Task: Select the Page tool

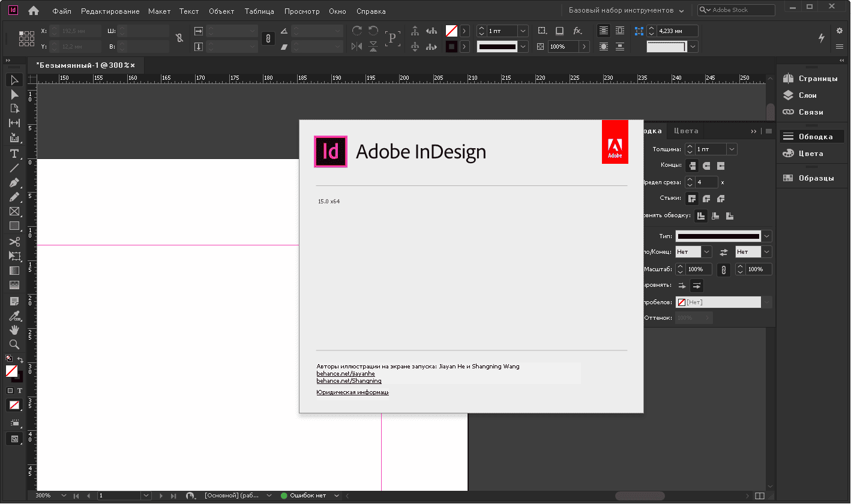Action: coord(14,109)
